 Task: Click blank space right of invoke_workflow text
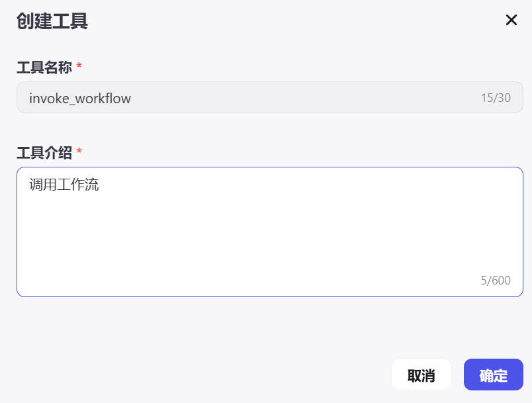coord(298,99)
